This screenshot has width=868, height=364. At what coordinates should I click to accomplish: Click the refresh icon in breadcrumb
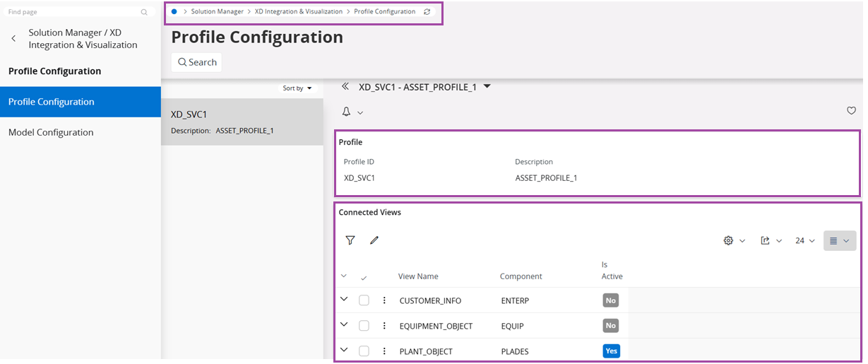427,12
